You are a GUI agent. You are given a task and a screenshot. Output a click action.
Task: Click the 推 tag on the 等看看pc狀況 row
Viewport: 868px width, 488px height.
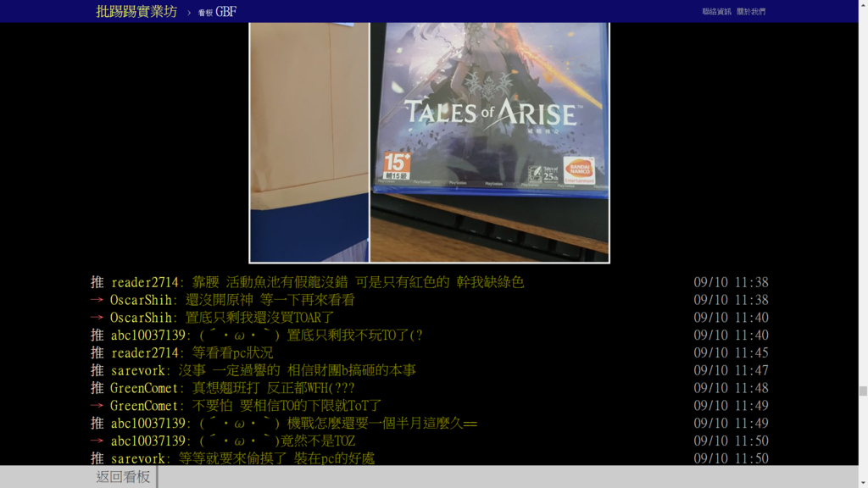pyautogui.click(x=97, y=353)
